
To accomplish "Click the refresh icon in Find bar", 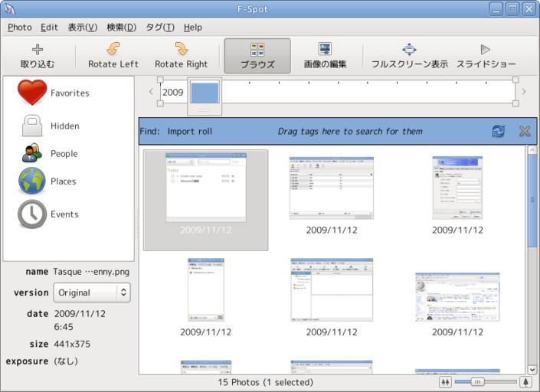I will [499, 131].
